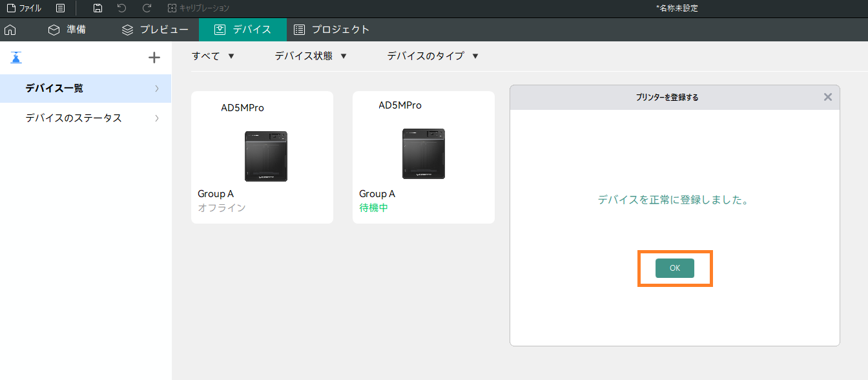Click the document list icon beside ファイル
868x380 pixels.
pos(60,8)
